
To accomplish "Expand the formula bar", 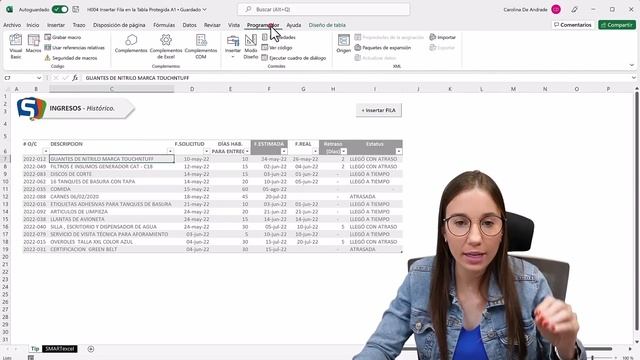I will [x=633, y=78].
